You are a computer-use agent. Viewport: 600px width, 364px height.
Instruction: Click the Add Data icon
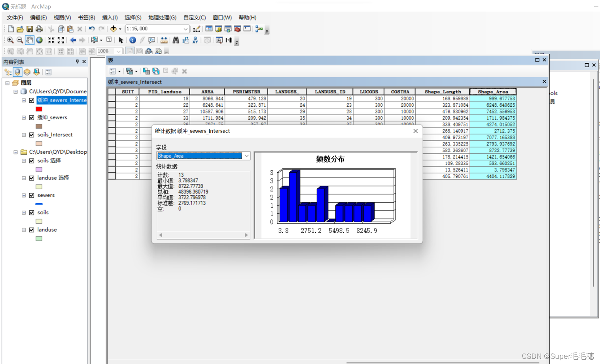pyautogui.click(x=114, y=29)
